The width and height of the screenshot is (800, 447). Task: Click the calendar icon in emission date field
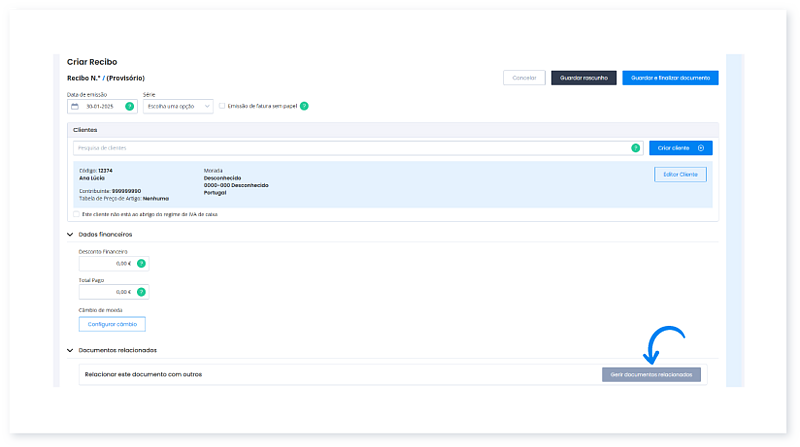(x=75, y=106)
